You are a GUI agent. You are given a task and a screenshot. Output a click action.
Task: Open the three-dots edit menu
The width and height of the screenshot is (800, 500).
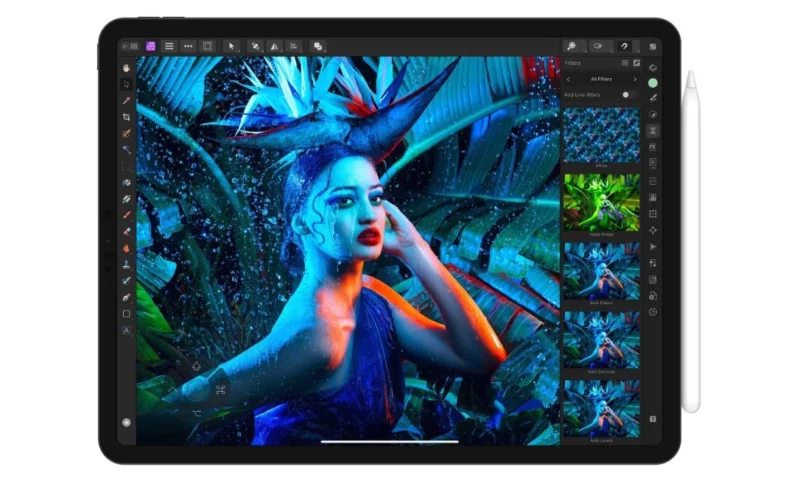pos(188,46)
